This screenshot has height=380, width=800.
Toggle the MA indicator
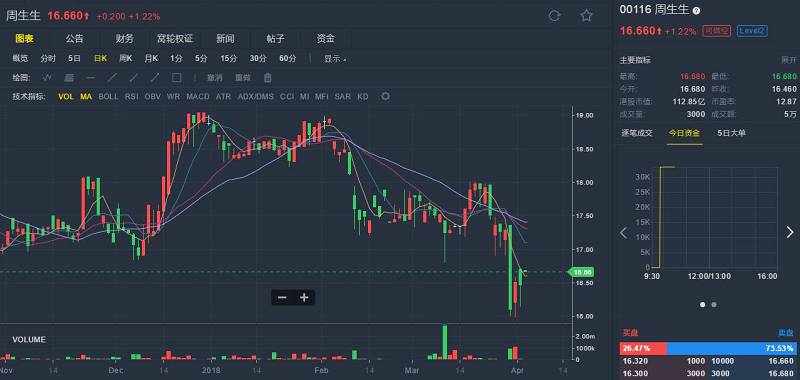(86, 96)
